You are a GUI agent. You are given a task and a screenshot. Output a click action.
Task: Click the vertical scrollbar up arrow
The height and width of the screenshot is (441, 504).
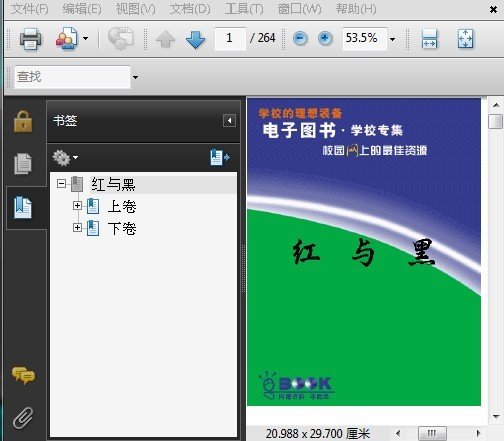(496, 105)
